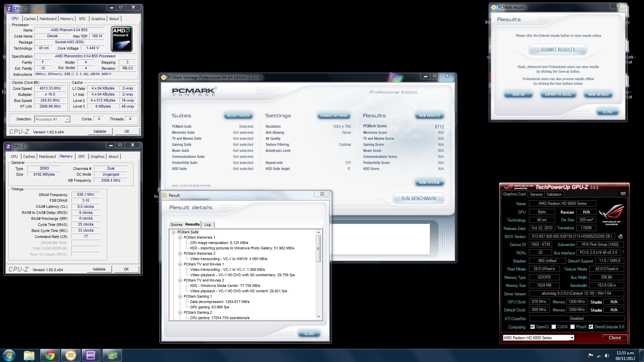
Task: Click GPU-Z graphics card taskbar icon
Action: [x=112, y=355]
